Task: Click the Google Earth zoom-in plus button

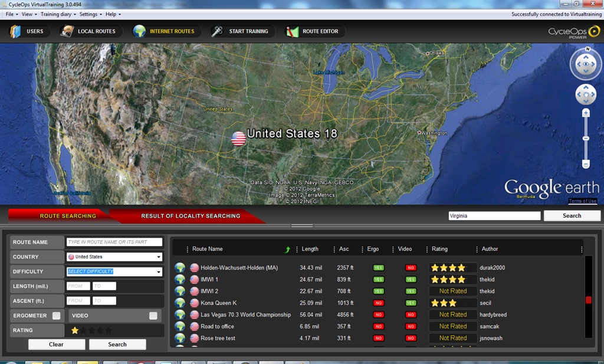Action: 586,113
